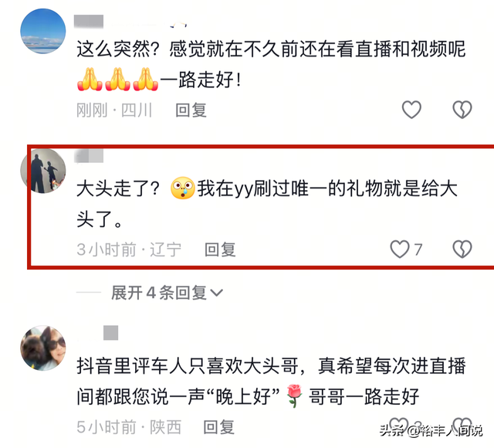Screen dimensions: 494x448
Task: Like the 陕西 comment at the bottom
Action: [x=399, y=426]
